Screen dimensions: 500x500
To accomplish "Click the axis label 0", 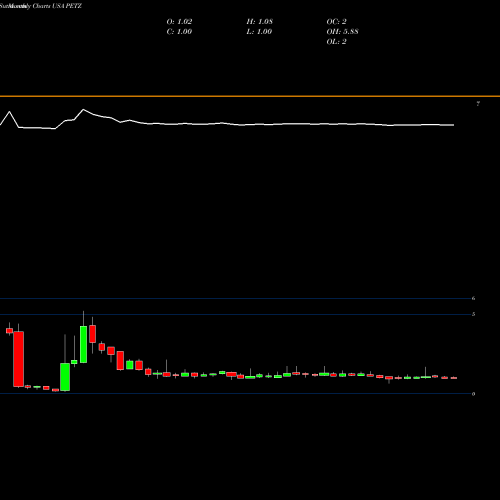I will 473,394.
